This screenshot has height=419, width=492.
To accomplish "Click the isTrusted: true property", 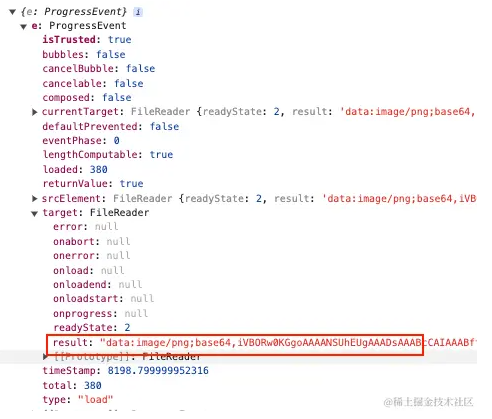I will click(87, 40).
